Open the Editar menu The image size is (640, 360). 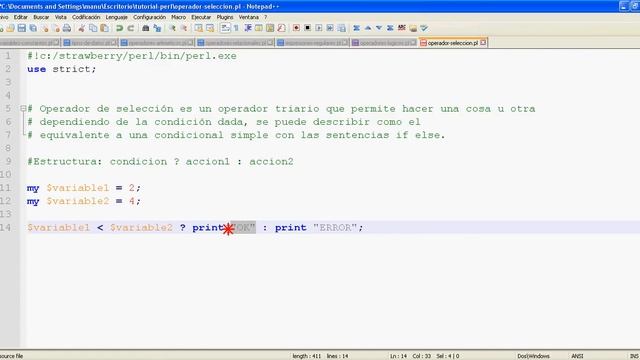(x=20, y=17)
